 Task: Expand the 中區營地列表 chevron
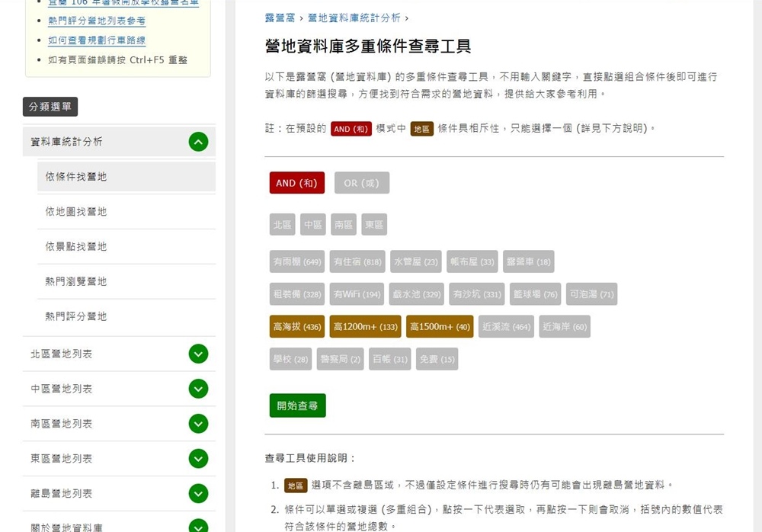pyautogui.click(x=198, y=389)
